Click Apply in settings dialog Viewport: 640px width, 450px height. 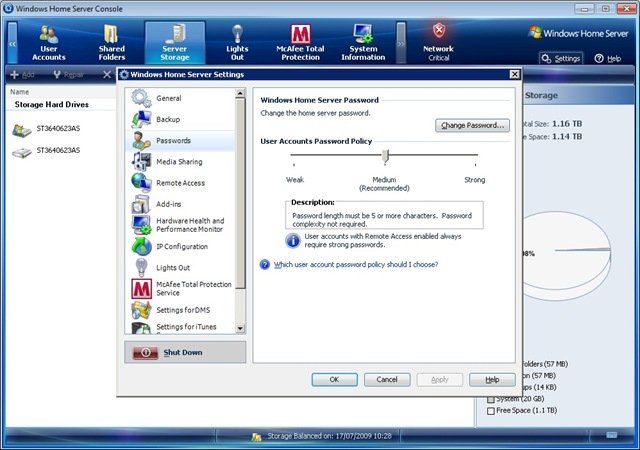coord(440,380)
